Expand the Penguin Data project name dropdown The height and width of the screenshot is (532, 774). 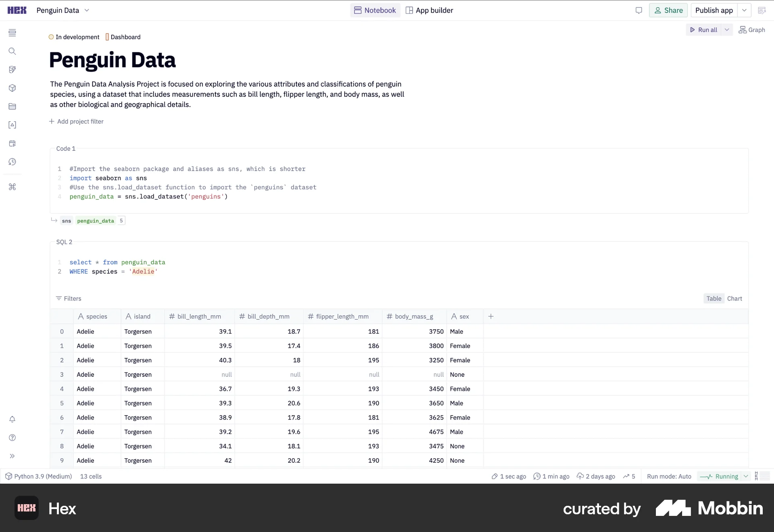point(87,10)
